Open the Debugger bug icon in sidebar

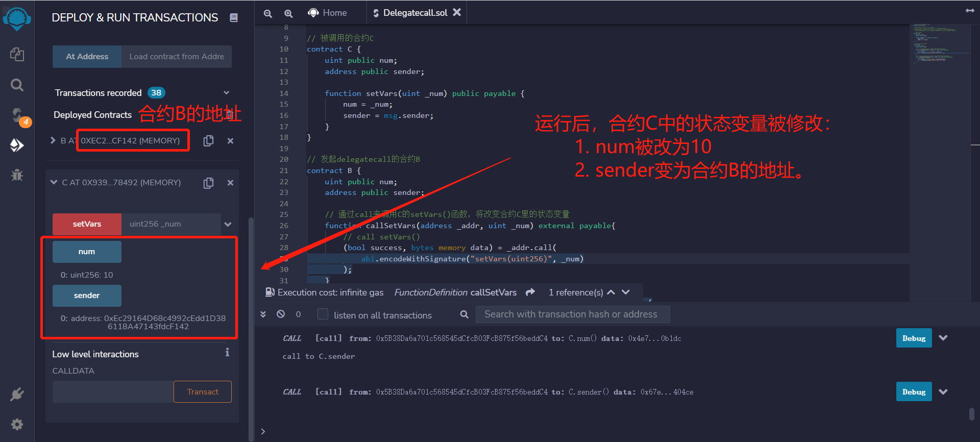pyautogui.click(x=17, y=175)
